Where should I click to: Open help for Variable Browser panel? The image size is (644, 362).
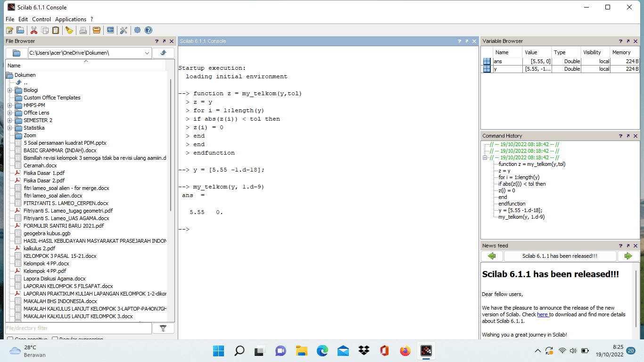620,41
